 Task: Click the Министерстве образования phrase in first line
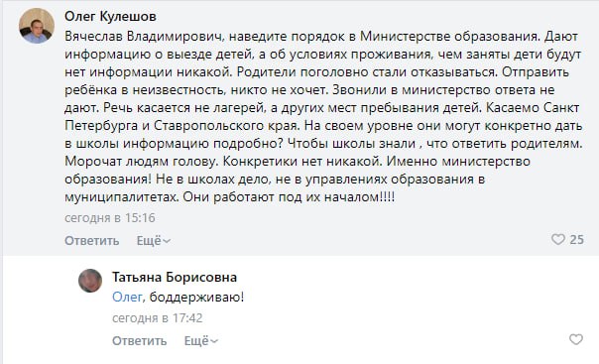point(449,37)
